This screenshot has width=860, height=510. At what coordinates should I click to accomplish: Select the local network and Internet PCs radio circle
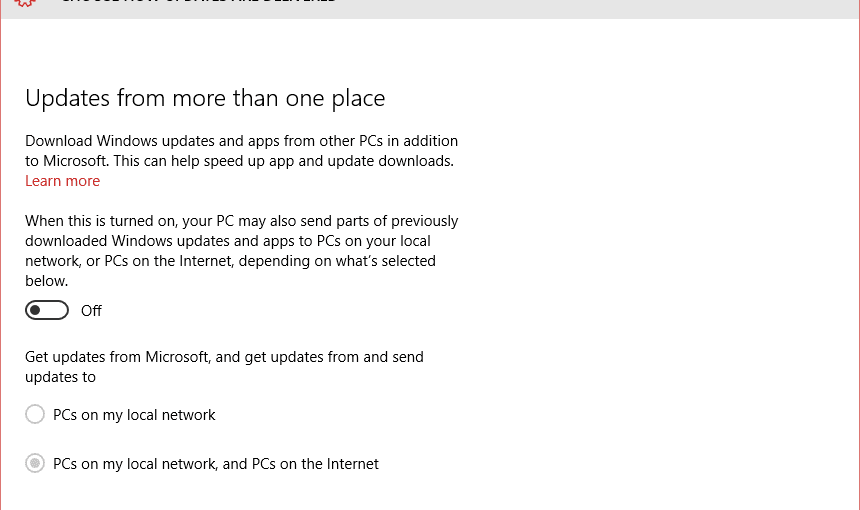click(35, 463)
